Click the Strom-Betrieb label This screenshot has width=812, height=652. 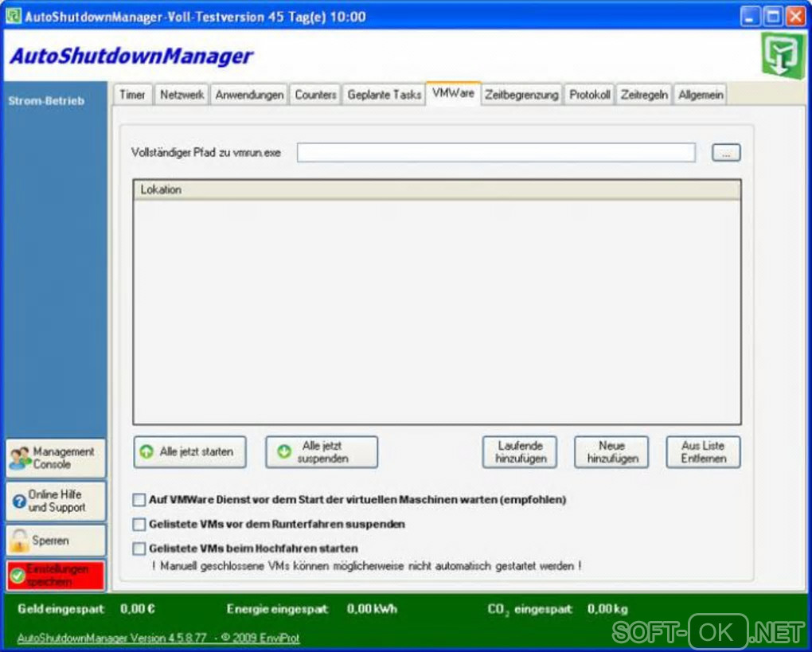pos(46,101)
